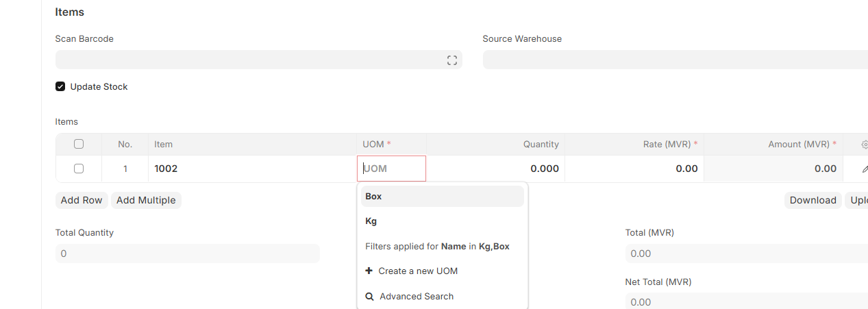Click the Add Multiple button
Viewport: 868px width, 309px height.
pos(146,200)
